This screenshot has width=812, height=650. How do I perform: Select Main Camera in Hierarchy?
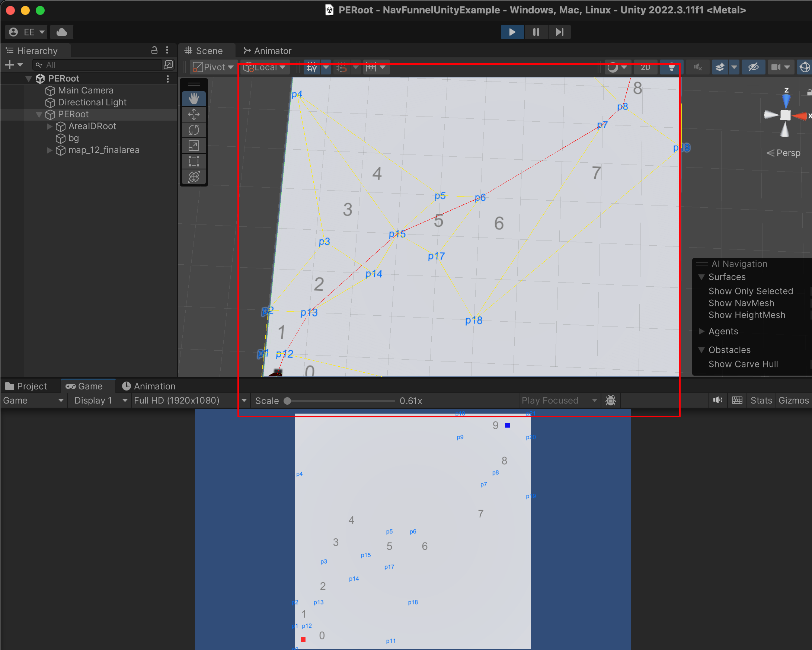86,90
